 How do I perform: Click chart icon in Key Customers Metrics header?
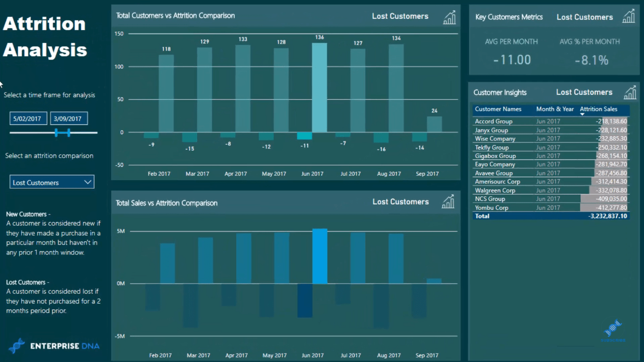[x=628, y=16]
